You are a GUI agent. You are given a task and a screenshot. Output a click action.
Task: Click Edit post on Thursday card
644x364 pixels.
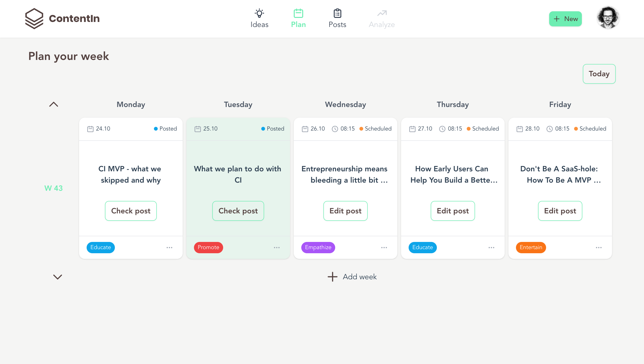click(453, 211)
